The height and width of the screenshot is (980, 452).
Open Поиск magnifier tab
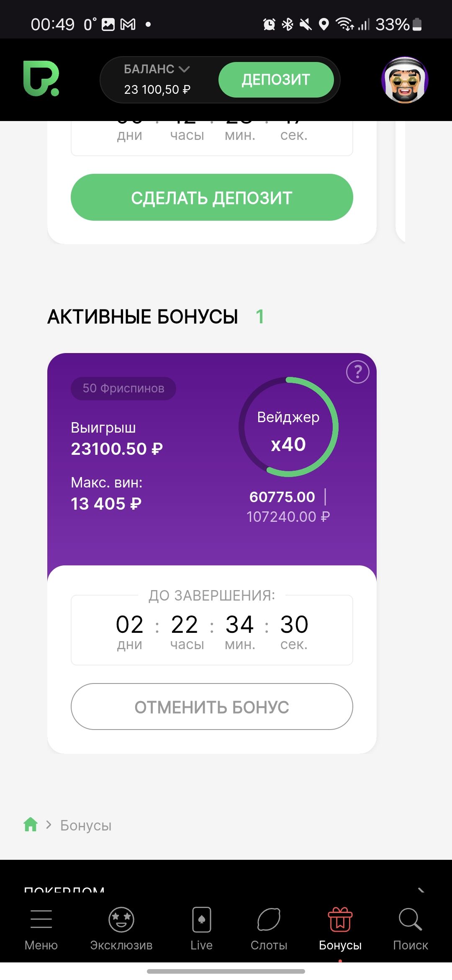click(x=410, y=928)
